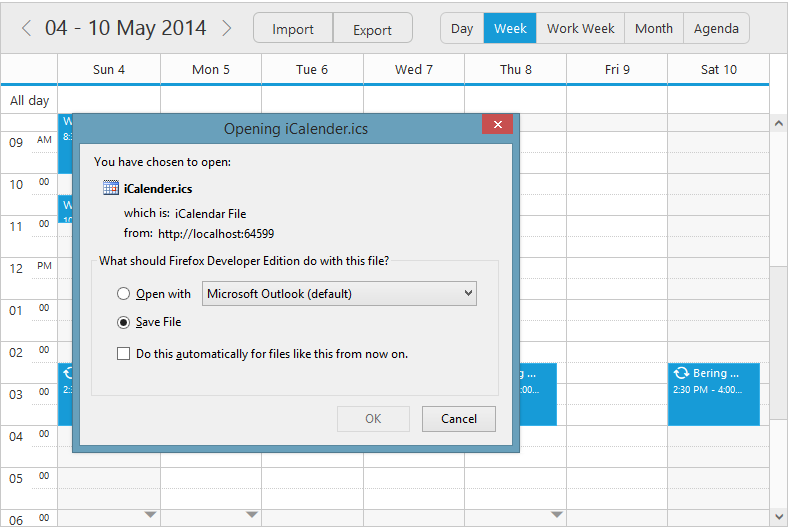Image resolution: width=791 pixels, height=530 pixels.
Task: Switch to Month view tab
Action: pyautogui.click(x=653, y=28)
